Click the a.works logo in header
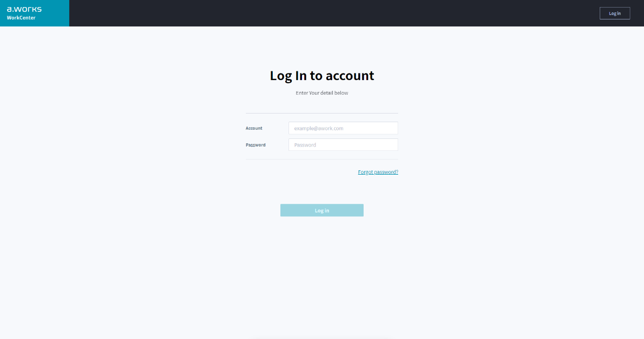This screenshot has width=644, height=339. click(x=24, y=9)
